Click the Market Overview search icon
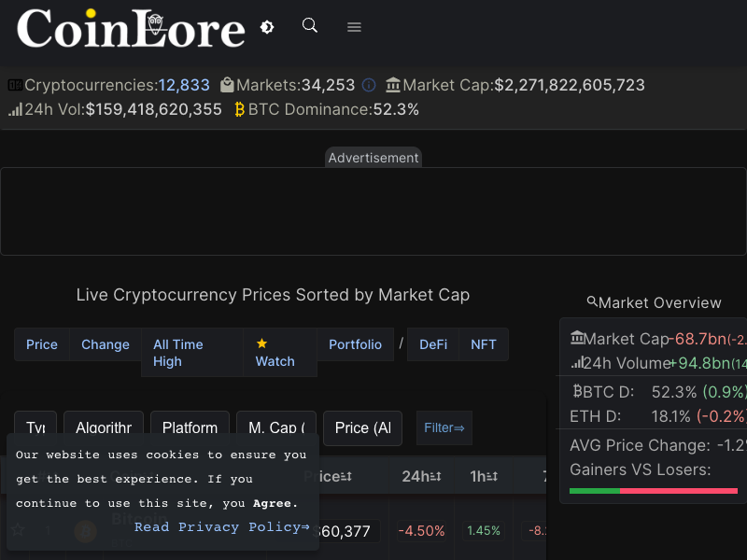 [x=592, y=301]
